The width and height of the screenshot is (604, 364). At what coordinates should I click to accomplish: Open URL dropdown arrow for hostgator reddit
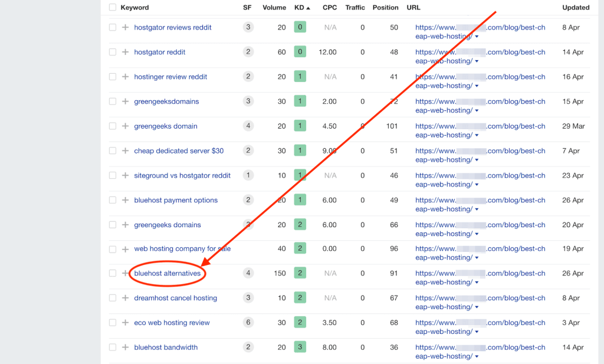click(477, 61)
